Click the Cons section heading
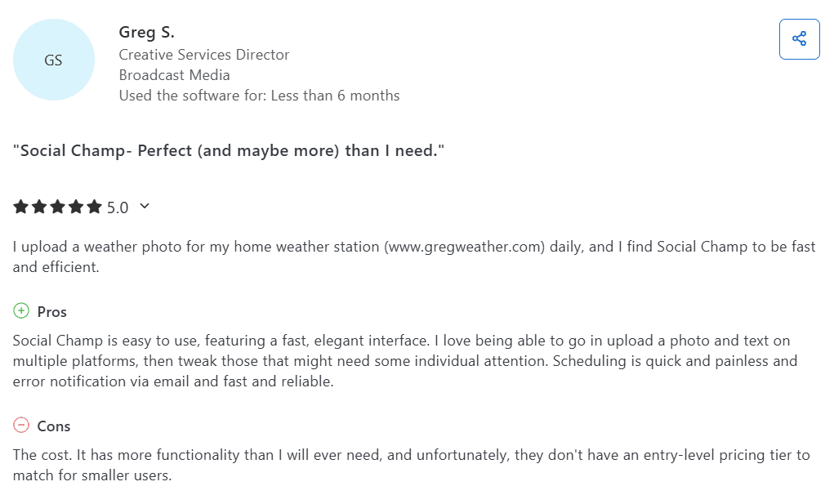This screenshot has height=504, width=834. (54, 426)
